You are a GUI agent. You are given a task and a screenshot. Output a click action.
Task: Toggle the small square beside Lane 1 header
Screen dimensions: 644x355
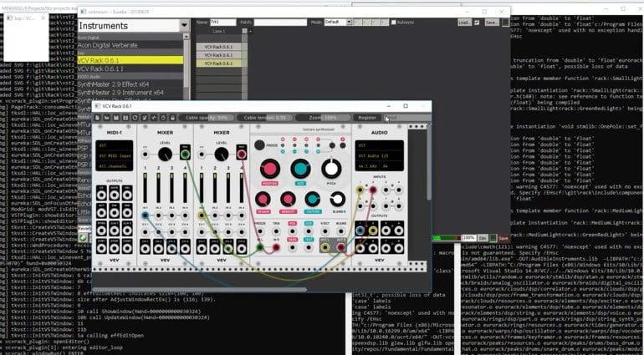[245, 31]
